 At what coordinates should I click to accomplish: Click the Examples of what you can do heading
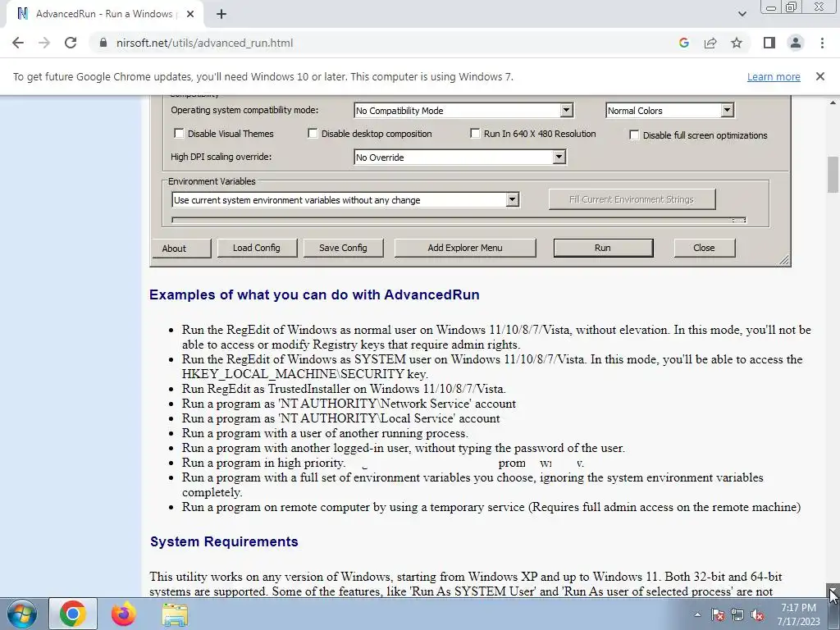click(x=314, y=294)
